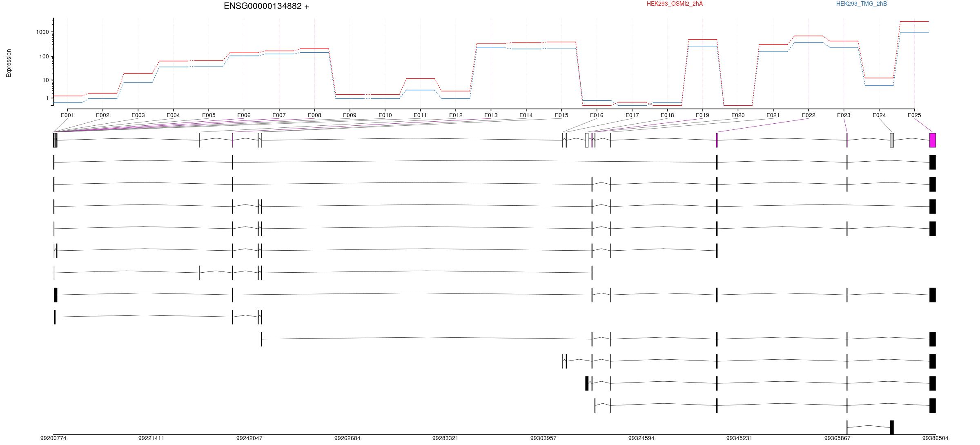
Task: Click genomic coordinate 99221411
Action: [151, 438]
